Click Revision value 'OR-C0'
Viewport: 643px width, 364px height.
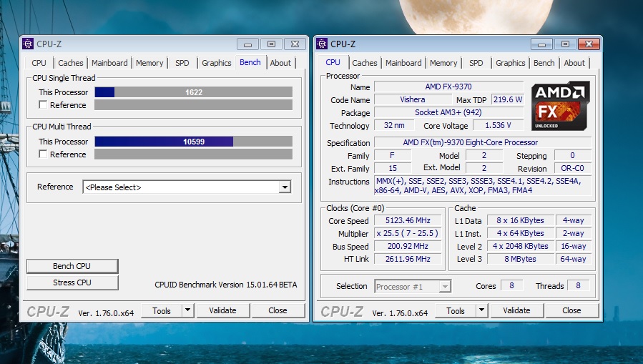click(572, 168)
